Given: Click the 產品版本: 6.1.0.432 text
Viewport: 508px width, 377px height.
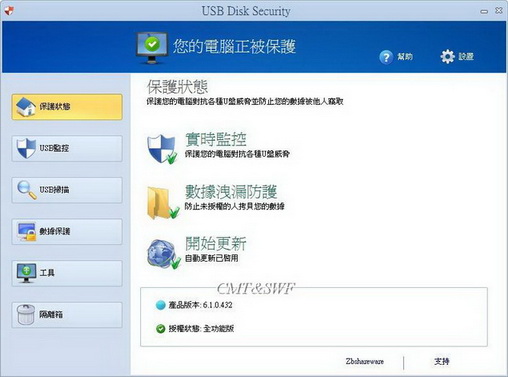Looking at the screenshot, I should [200, 305].
